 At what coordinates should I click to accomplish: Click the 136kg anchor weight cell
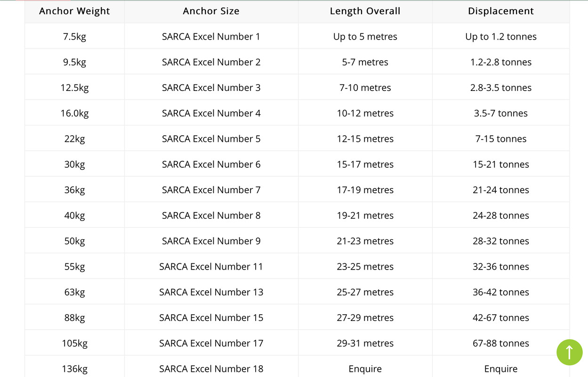click(x=74, y=367)
